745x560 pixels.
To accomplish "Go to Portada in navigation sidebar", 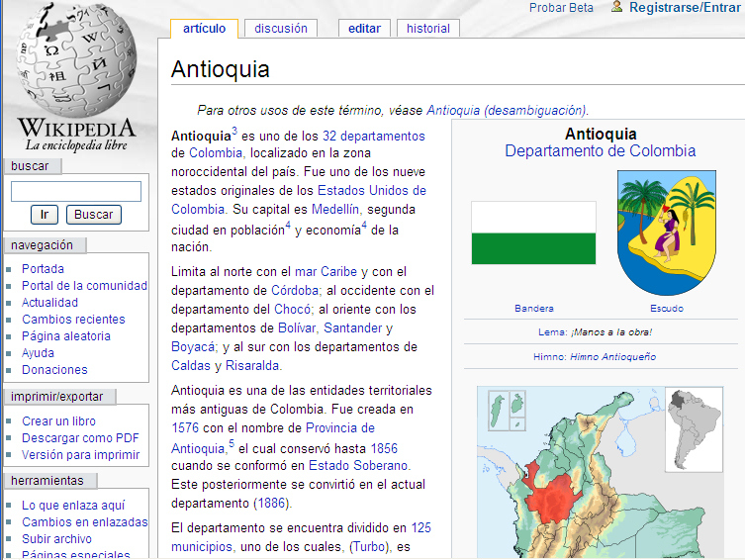I will pyautogui.click(x=43, y=269).
